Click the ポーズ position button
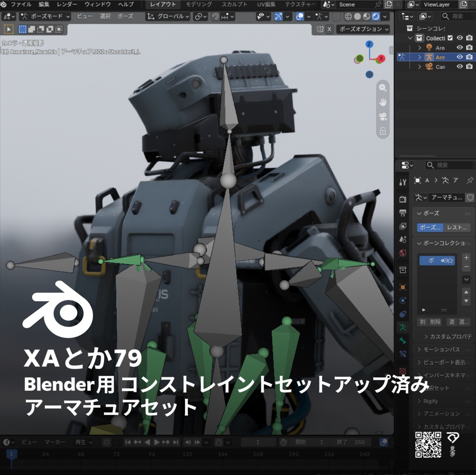This screenshot has height=475, width=476. point(430,227)
